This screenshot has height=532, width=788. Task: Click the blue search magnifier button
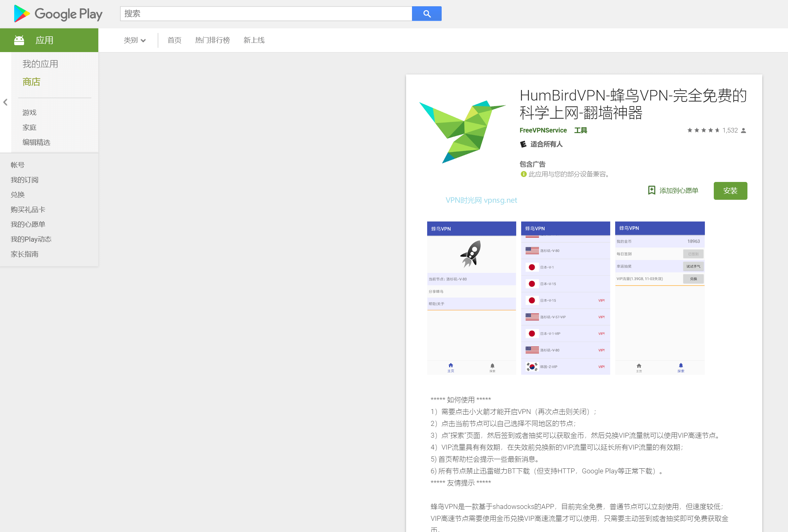(x=426, y=14)
